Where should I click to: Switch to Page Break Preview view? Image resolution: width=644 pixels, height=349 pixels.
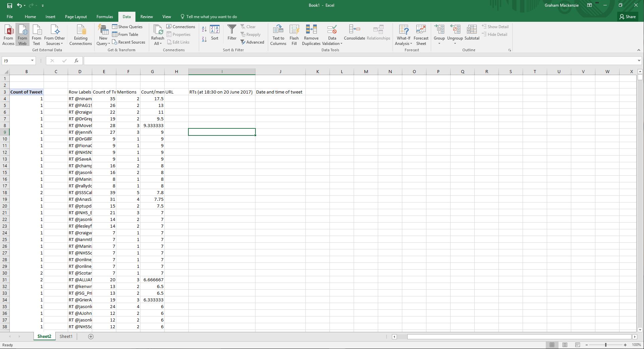tap(577, 345)
